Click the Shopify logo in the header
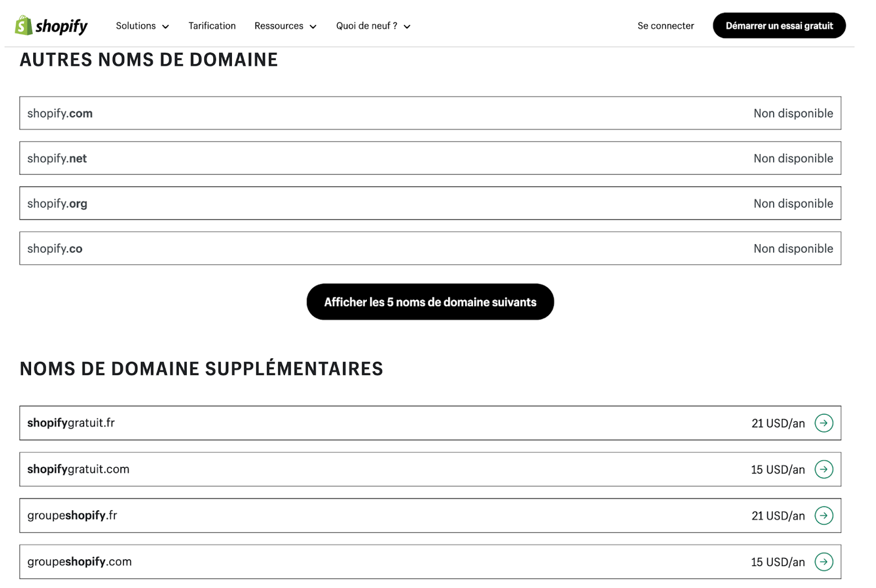This screenshot has width=876, height=588. click(51, 26)
